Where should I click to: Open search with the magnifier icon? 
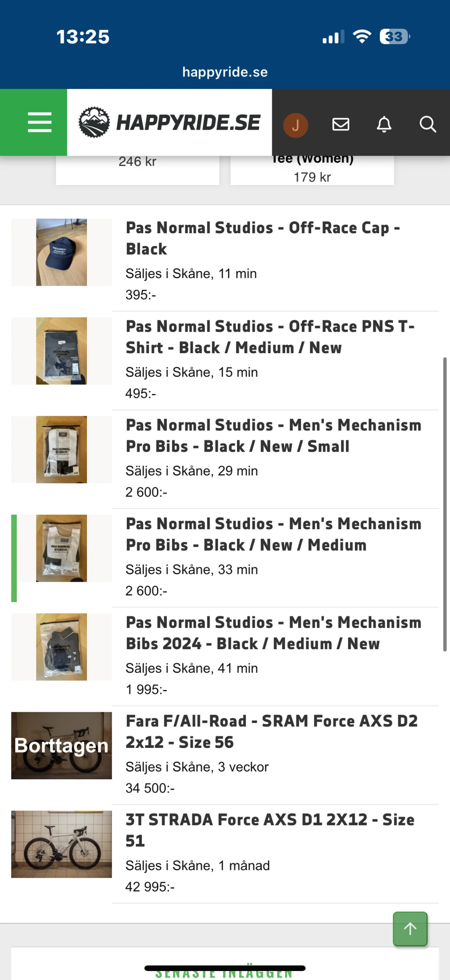pyautogui.click(x=427, y=124)
